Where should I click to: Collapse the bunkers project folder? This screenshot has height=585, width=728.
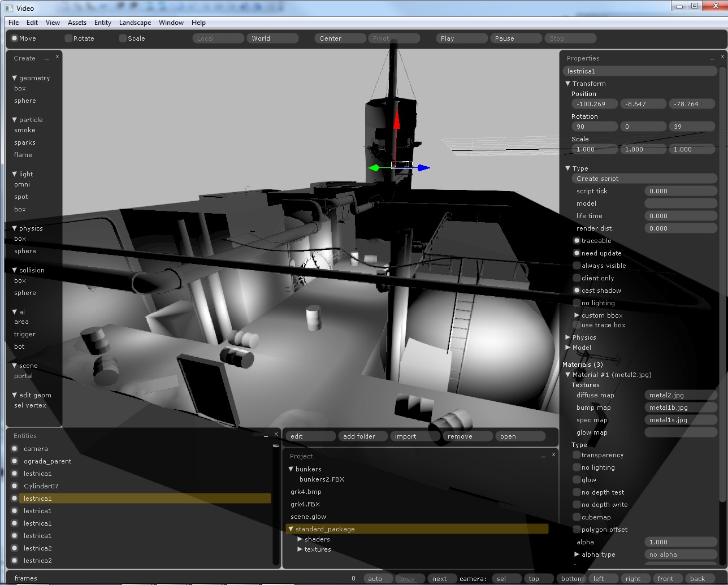pos(291,469)
